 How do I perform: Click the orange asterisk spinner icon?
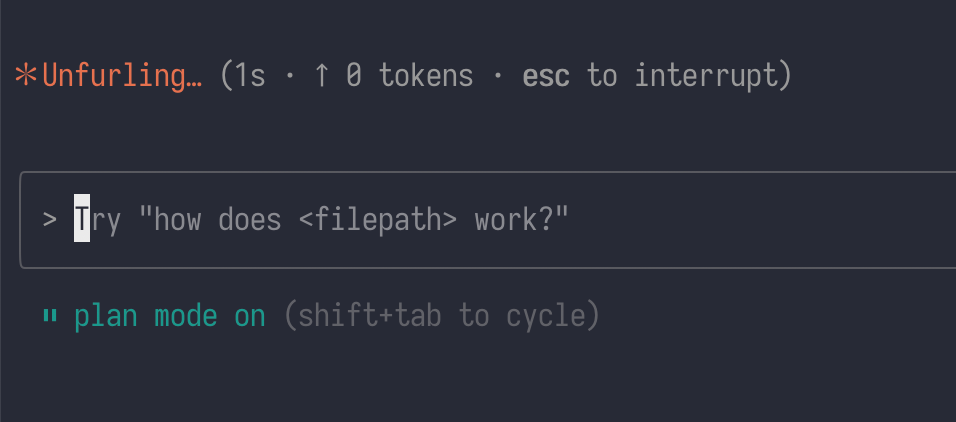pos(25,77)
